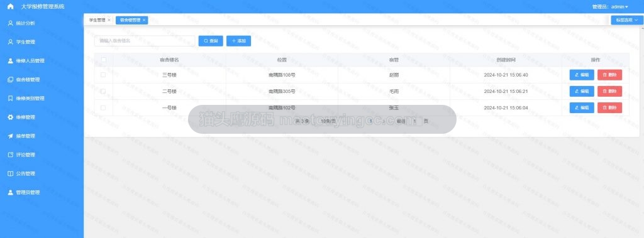Check the box for the 一号楼 row
This screenshot has height=238, width=644.
pos(103,107)
